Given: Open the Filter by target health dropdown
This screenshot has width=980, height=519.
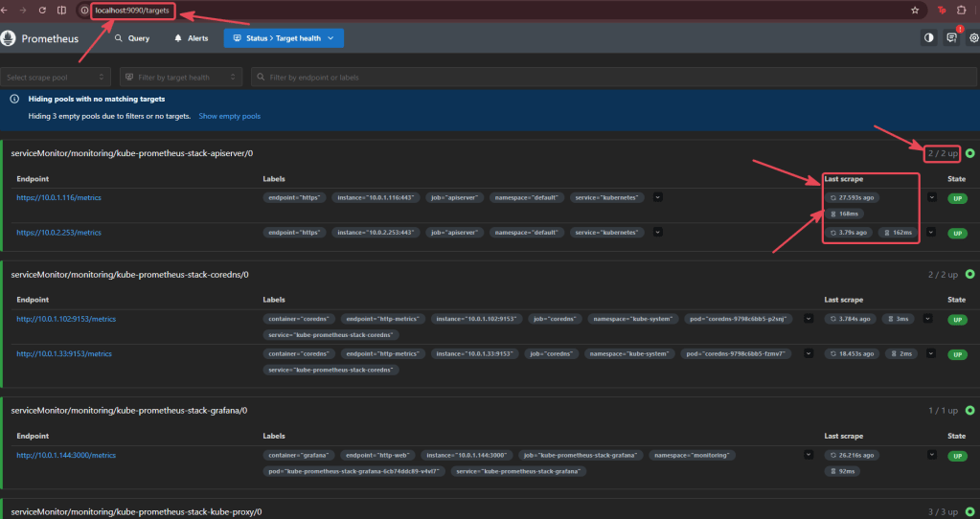Looking at the screenshot, I should (x=181, y=78).
